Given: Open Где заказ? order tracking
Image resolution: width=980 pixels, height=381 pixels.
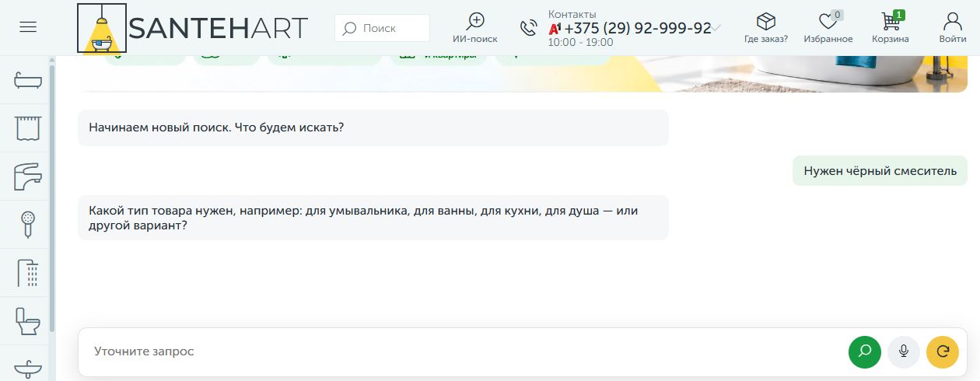Looking at the screenshot, I should [766, 27].
